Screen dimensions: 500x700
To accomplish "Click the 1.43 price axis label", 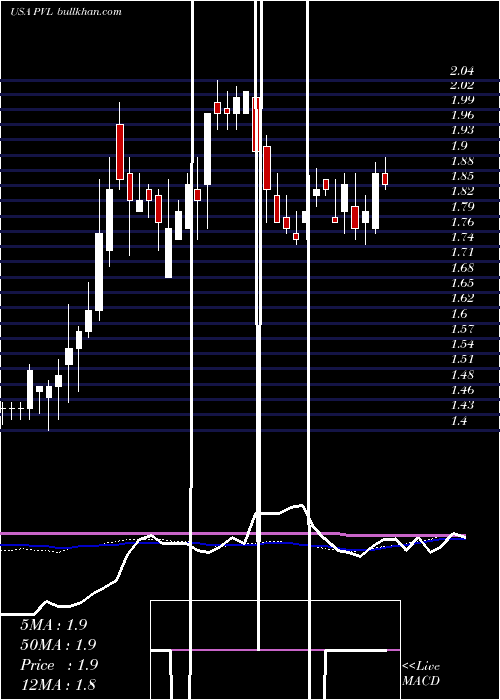I will point(462,405).
